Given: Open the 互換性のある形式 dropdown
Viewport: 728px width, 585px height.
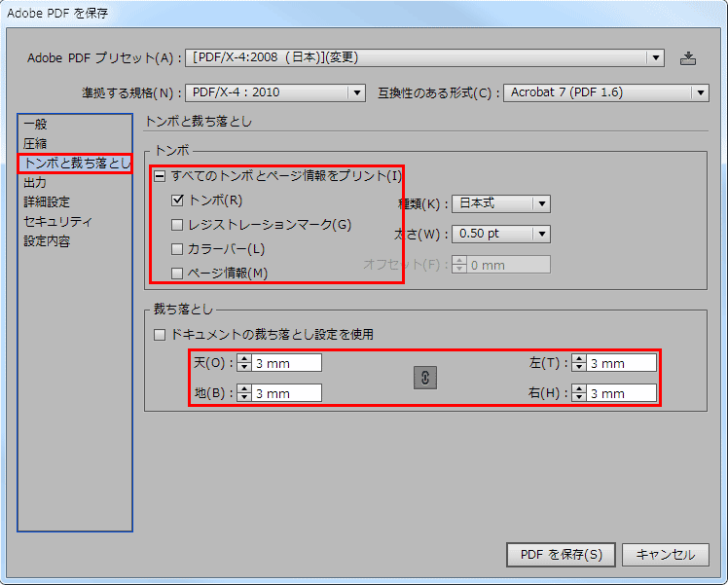Looking at the screenshot, I should 606,92.
